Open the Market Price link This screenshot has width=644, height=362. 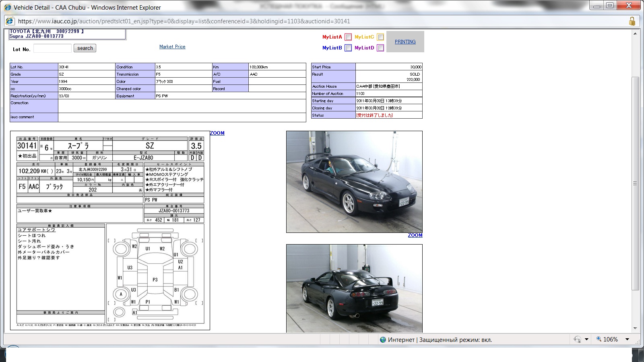click(172, 47)
